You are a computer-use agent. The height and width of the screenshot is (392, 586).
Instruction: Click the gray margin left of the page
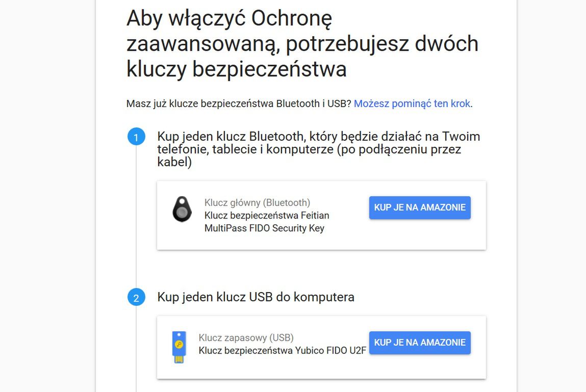(47, 204)
